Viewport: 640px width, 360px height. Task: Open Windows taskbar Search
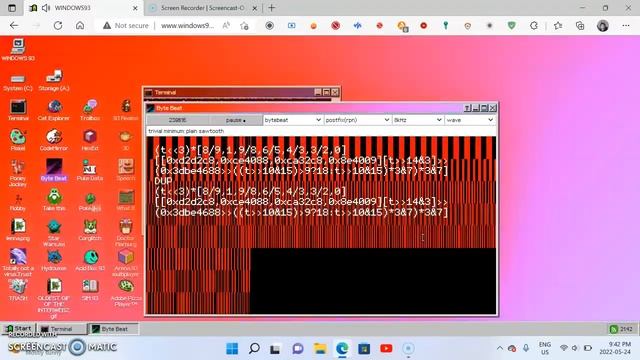coord(254,348)
